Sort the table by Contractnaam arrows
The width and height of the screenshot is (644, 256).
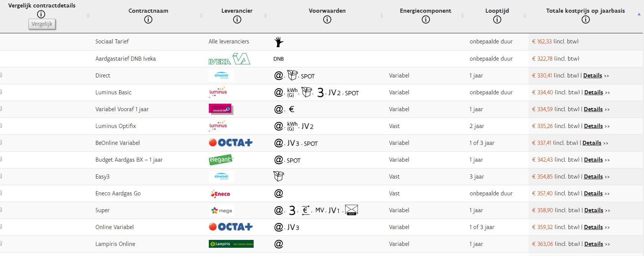[201, 16]
